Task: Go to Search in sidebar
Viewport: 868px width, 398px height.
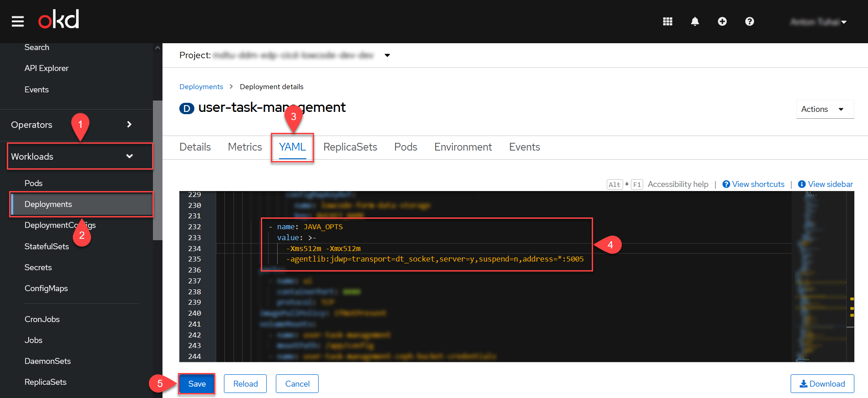Action: [37, 47]
